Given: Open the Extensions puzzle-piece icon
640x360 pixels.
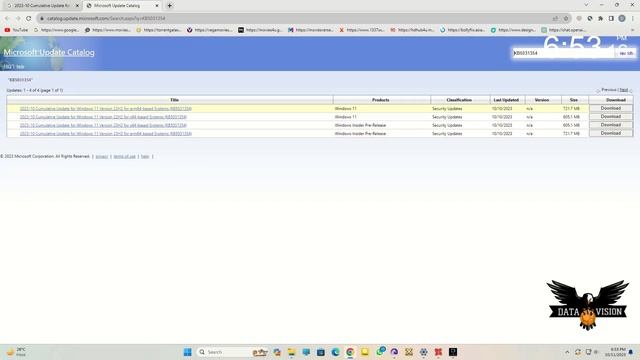Looking at the screenshot, I should (x=600, y=18).
